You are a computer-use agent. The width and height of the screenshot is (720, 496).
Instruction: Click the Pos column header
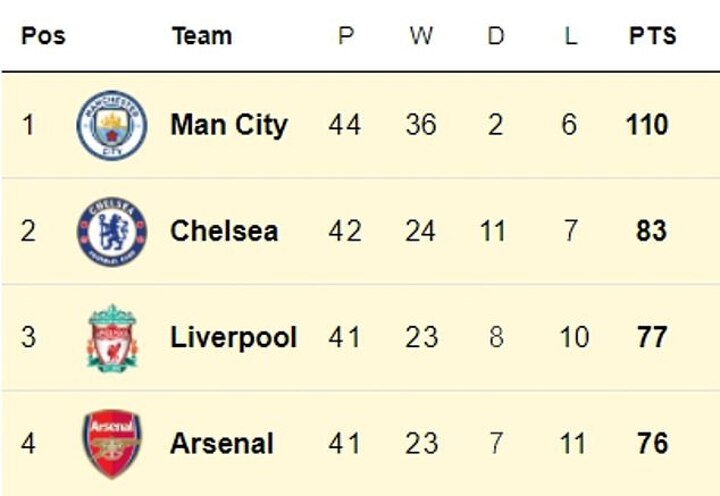tap(43, 36)
